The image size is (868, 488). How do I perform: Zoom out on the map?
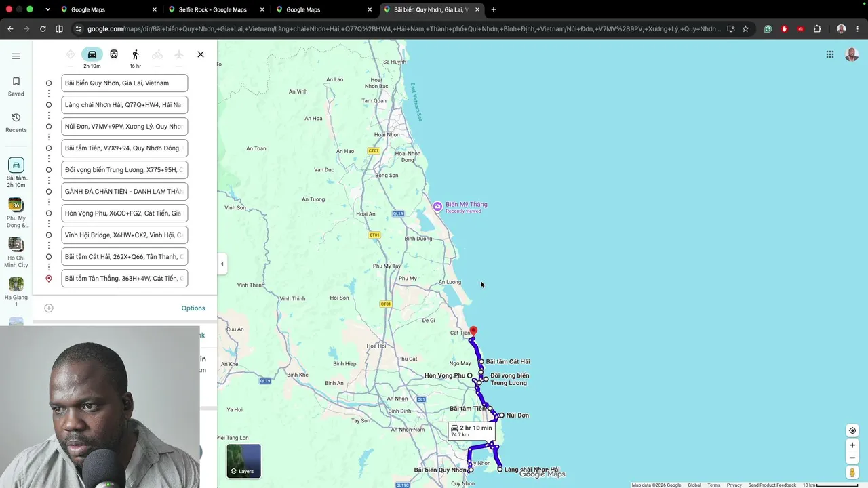tap(852, 457)
